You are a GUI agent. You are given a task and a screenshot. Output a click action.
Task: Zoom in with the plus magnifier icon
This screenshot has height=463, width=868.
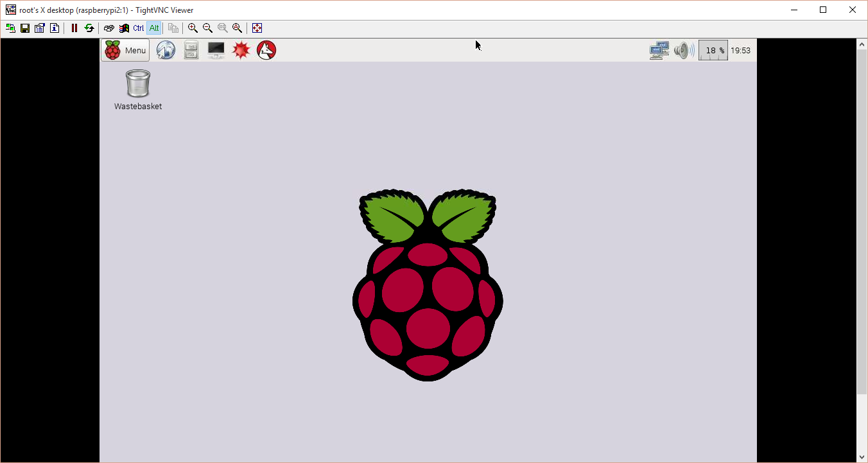tap(193, 28)
